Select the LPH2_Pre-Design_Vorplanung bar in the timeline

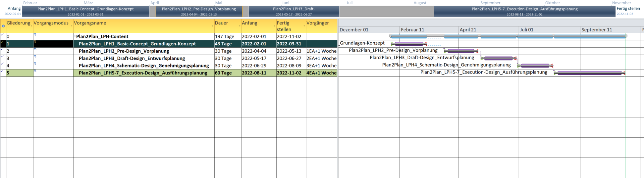(199, 12)
